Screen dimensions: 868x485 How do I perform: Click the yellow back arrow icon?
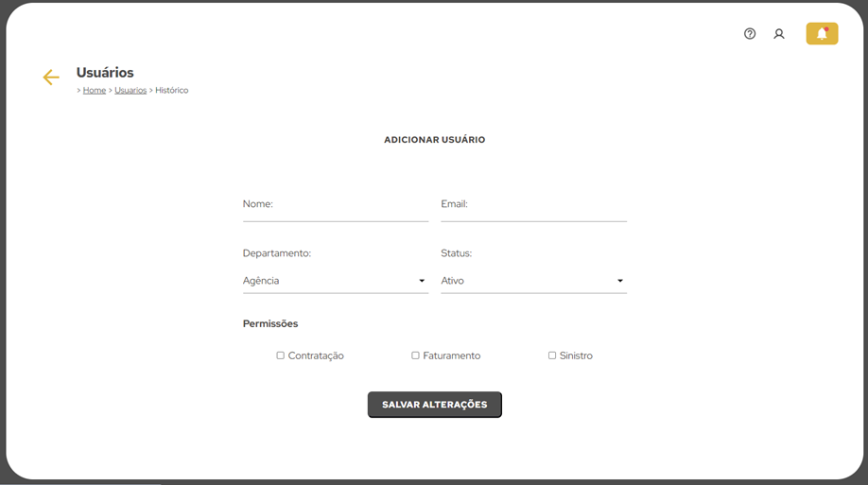[x=51, y=77]
